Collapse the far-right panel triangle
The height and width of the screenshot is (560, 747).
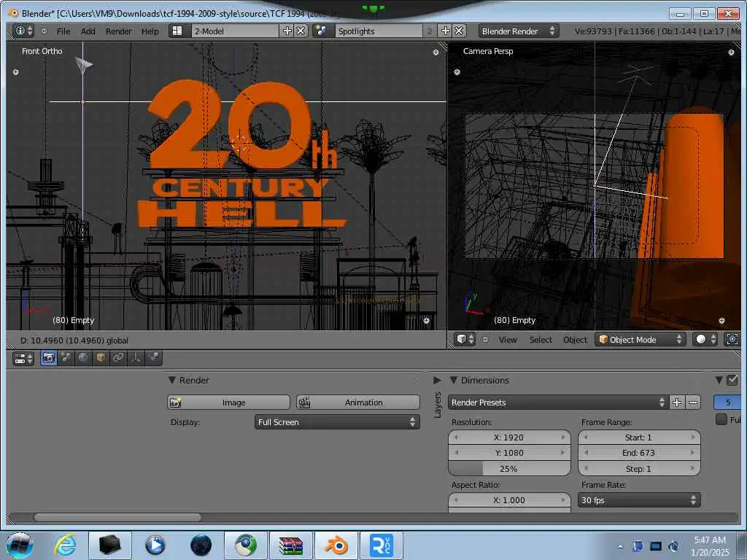(x=719, y=380)
